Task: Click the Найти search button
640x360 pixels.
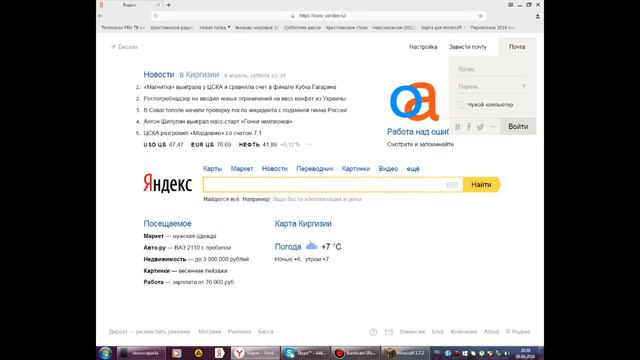Action: click(482, 185)
